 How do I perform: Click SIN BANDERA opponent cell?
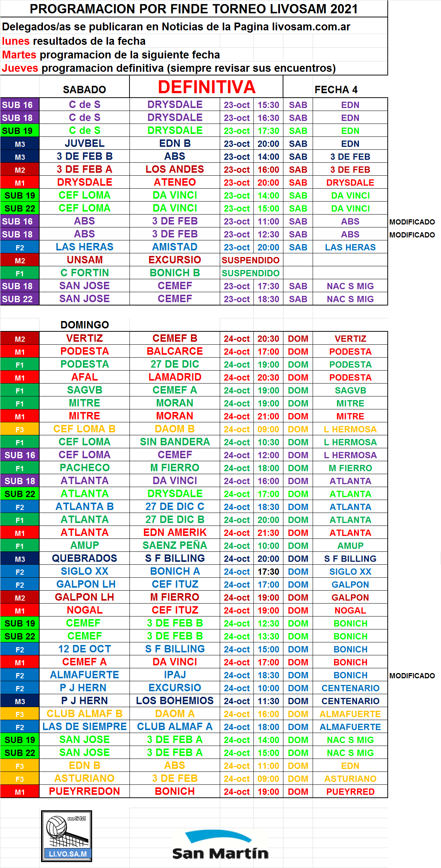click(x=175, y=442)
